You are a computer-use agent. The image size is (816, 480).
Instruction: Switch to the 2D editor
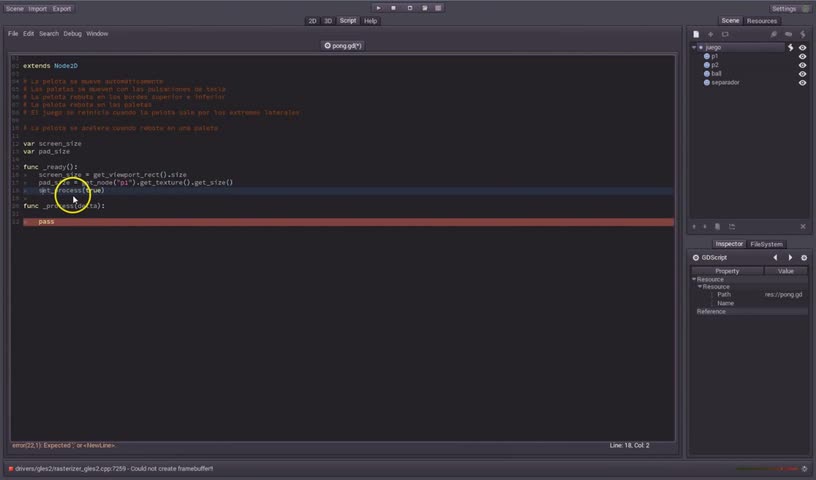[312, 21]
